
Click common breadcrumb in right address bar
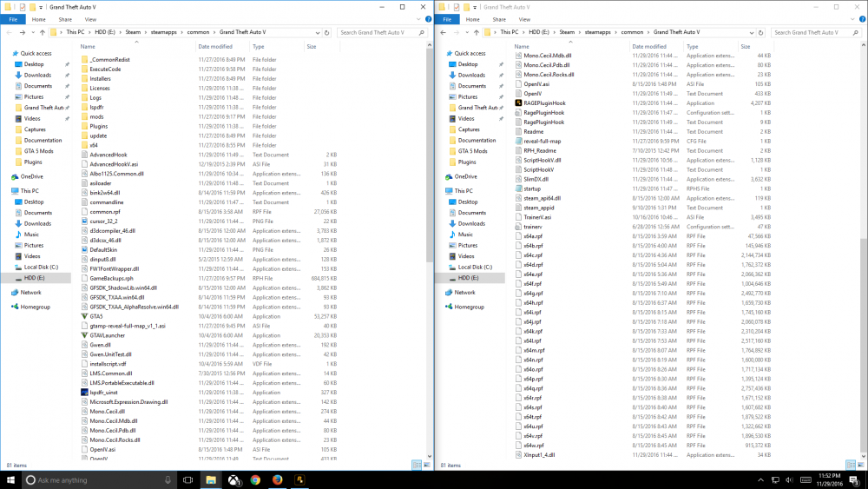tap(632, 33)
